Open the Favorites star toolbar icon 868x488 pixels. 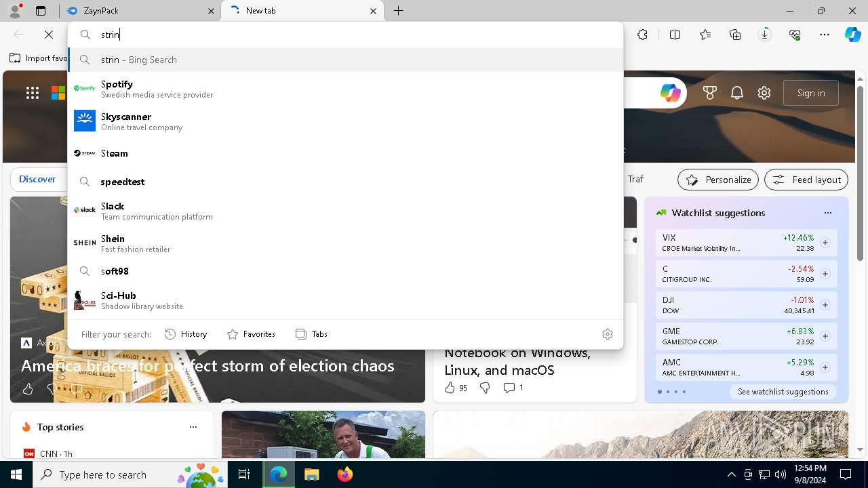coord(705,35)
